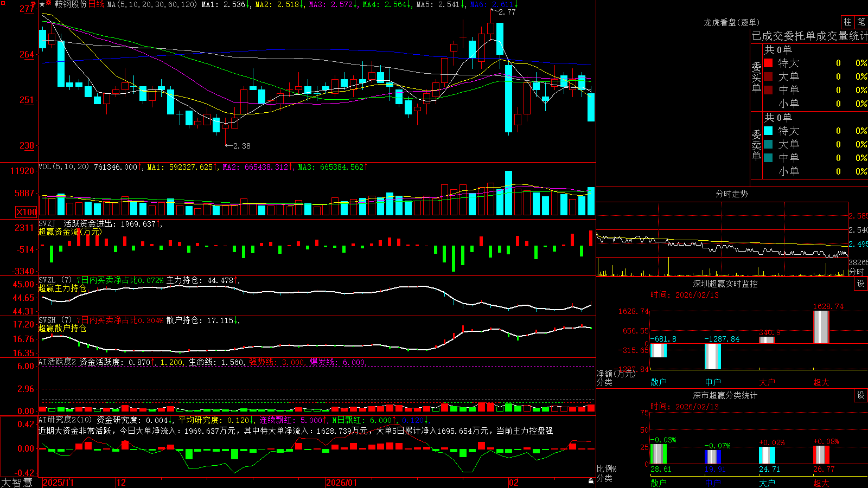Viewport: 868px width, 488px height.
Task: Click teal 中单 sell-order color swatch
Action: pos(768,157)
